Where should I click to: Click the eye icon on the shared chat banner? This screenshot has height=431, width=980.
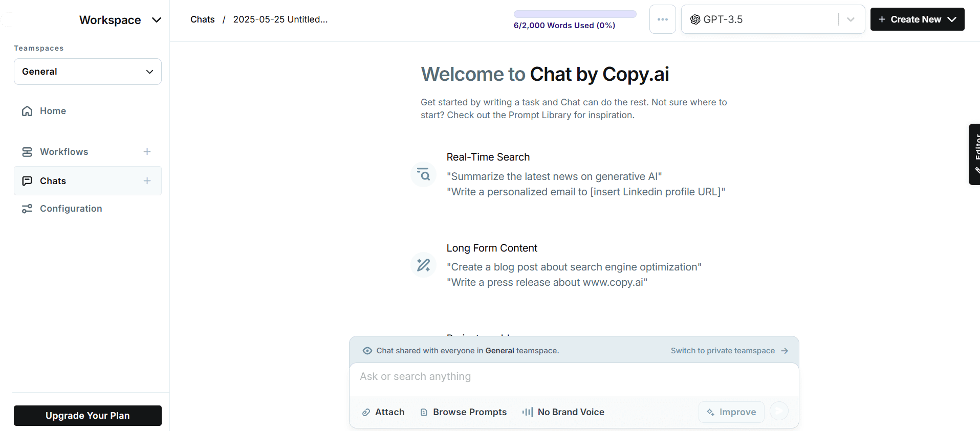click(x=367, y=351)
